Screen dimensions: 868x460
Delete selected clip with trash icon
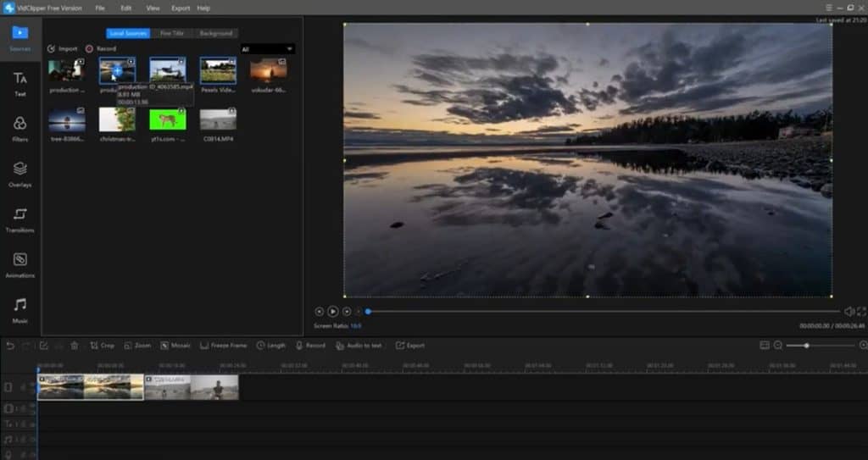pos(75,346)
